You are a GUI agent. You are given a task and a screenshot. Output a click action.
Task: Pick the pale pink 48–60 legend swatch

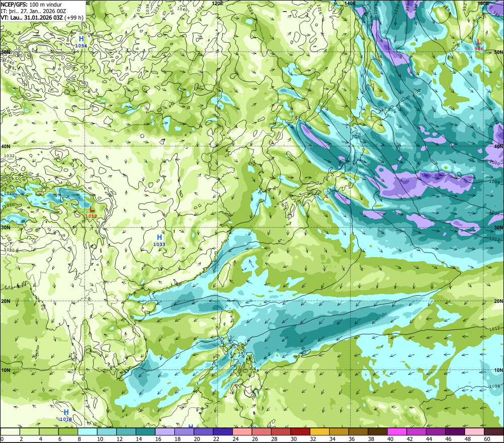click(474, 431)
